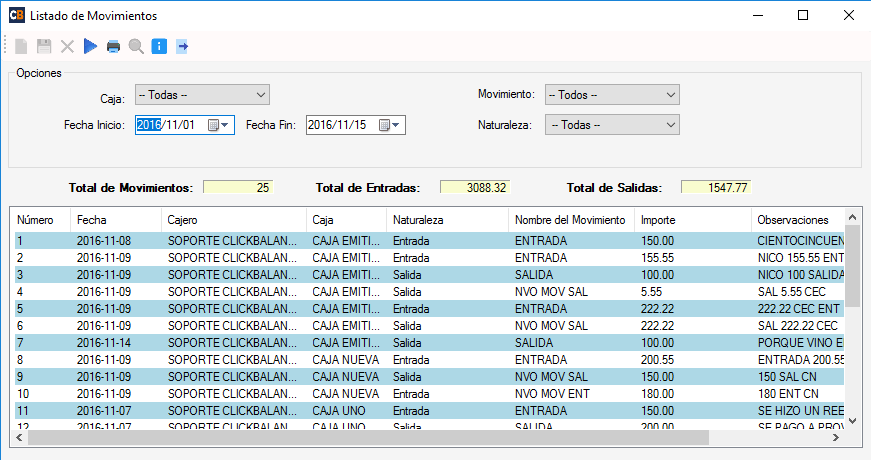Sort by the Fecha column header

coord(116,220)
